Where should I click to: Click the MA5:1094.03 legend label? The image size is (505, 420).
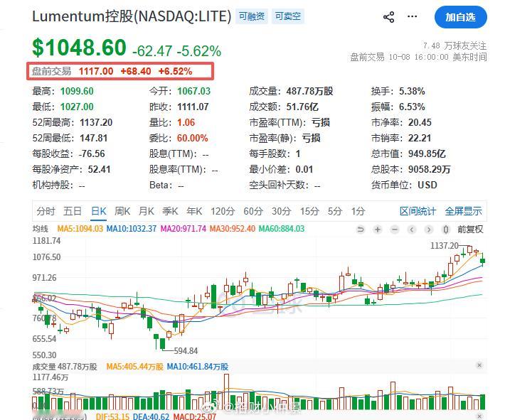tap(80, 229)
